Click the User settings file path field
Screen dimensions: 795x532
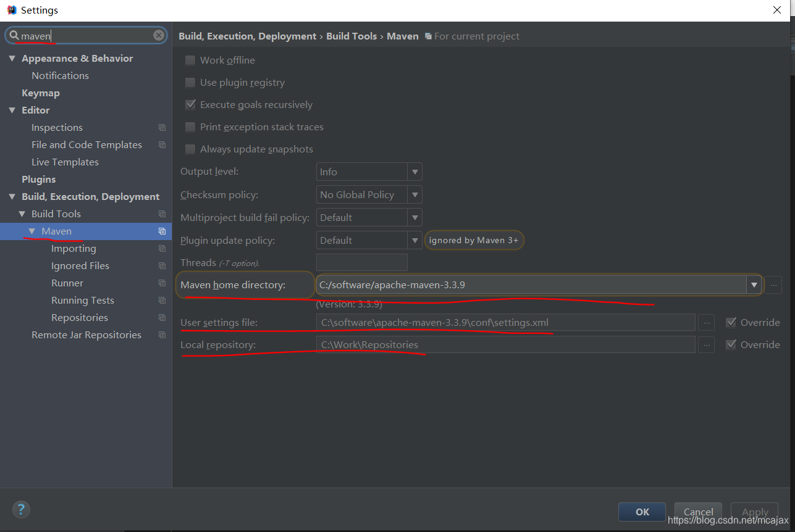pyautogui.click(x=506, y=322)
